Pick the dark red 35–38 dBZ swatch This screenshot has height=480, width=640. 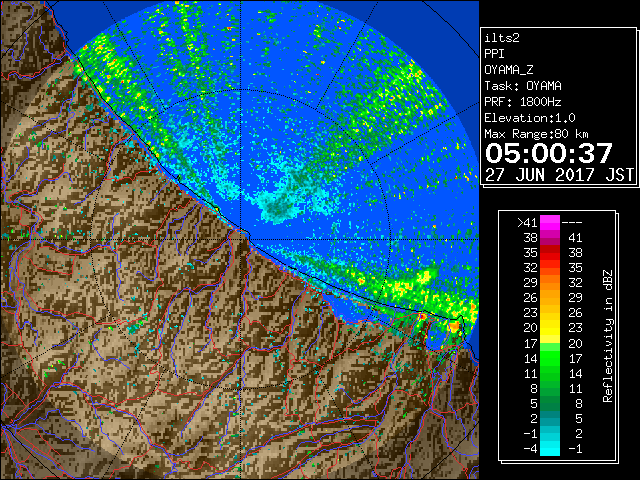[550, 253]
